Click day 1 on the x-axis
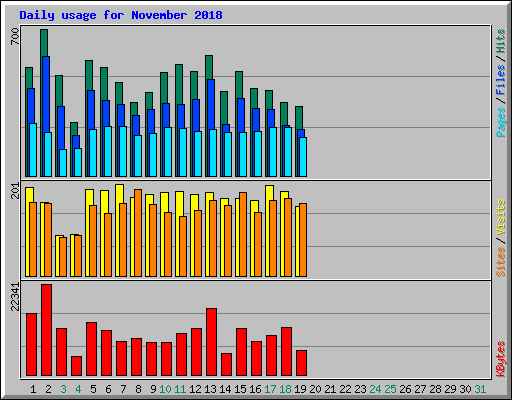Viewport: 512px width, 400px height. (x=33, y=389)
